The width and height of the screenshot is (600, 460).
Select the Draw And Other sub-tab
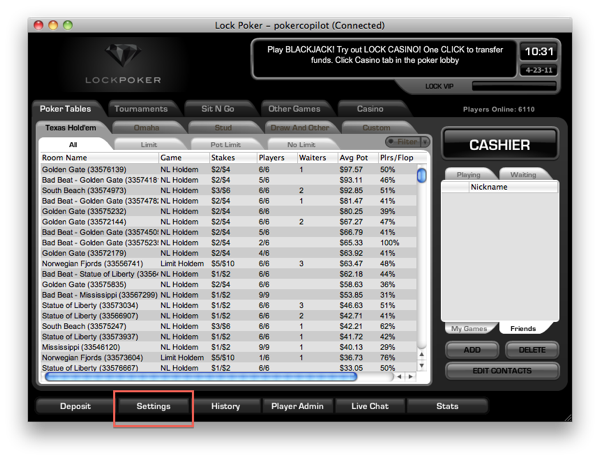coord(300,128)
